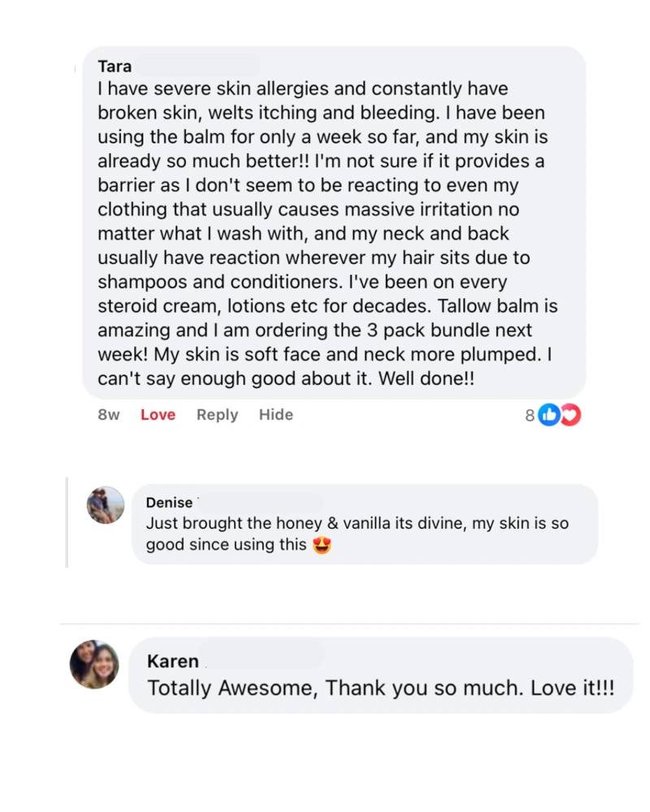The height and width of the screenshot is (812, 650).
Task: Expand Karen's comment thread
Action: (382, 674)
